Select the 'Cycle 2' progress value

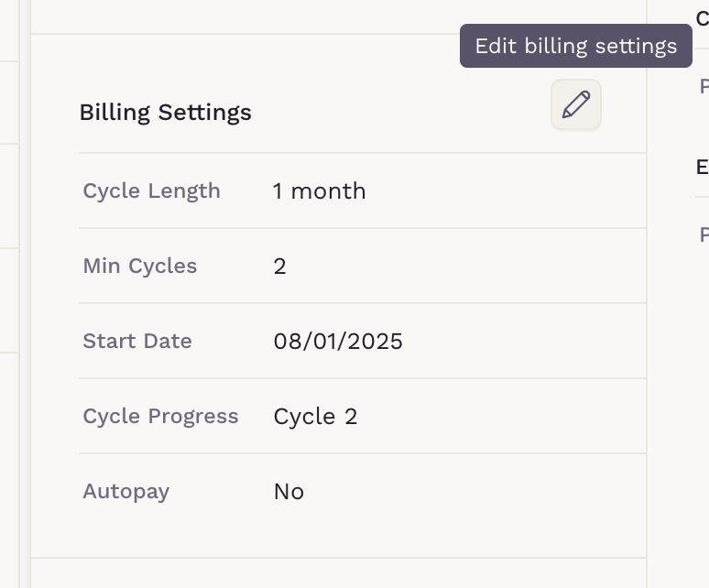tap(315, 416)
